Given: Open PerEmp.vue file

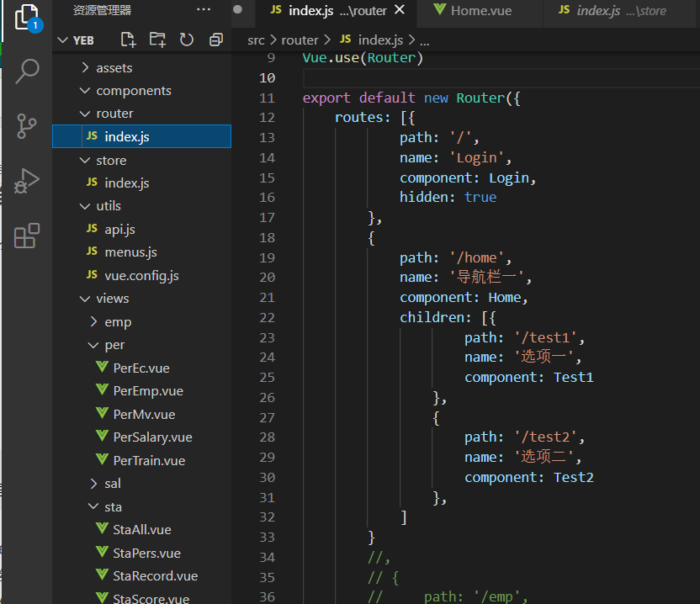Looking at the screenshot, I should (142, 391).
